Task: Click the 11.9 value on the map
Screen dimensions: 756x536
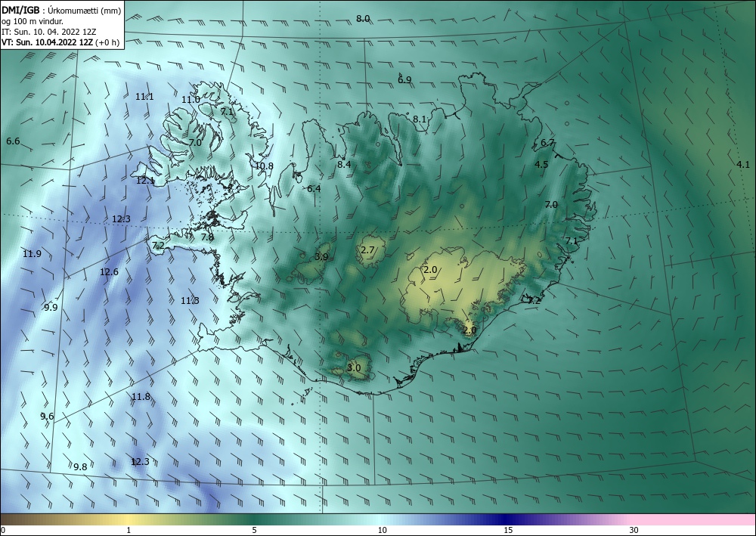Action: (x=32, y=254)
